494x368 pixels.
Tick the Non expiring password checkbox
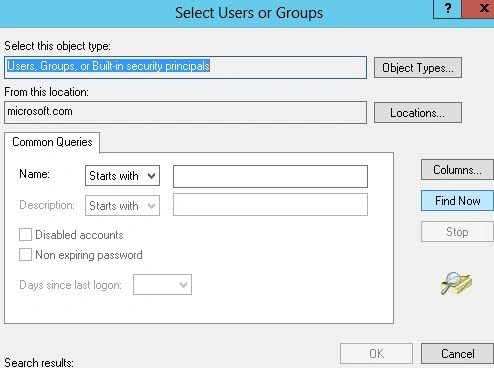[x=25, y=255]
